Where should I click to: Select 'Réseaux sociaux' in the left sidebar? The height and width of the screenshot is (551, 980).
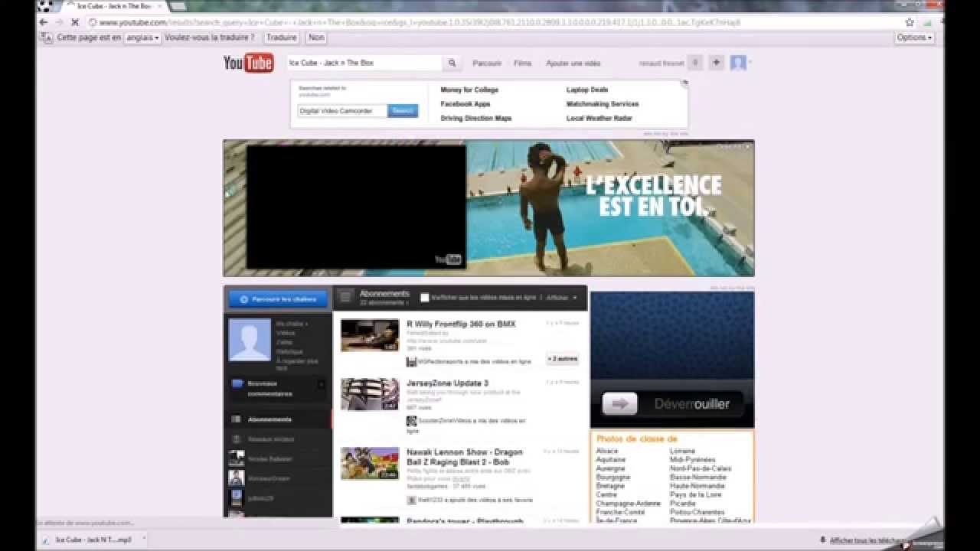point(271,439)
